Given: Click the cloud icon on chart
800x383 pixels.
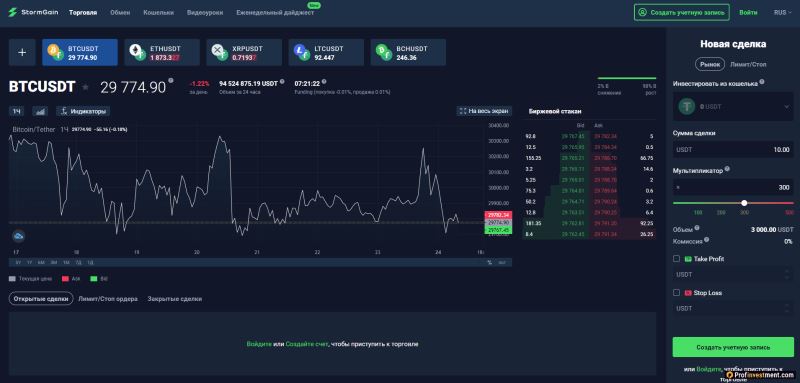Looking at the screenshot, I should tap(19, 235).
